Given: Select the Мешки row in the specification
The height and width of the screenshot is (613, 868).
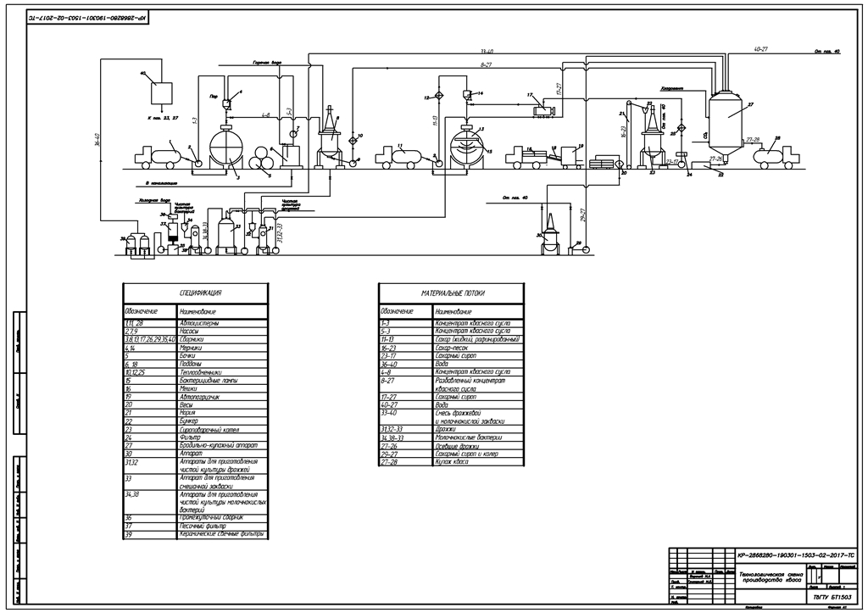Looking at the screenshot, I should point(196,388).
